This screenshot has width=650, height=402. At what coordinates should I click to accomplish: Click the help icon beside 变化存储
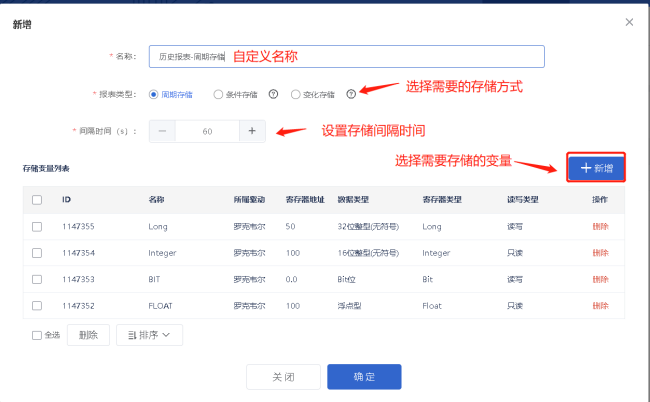pos(351,95)
